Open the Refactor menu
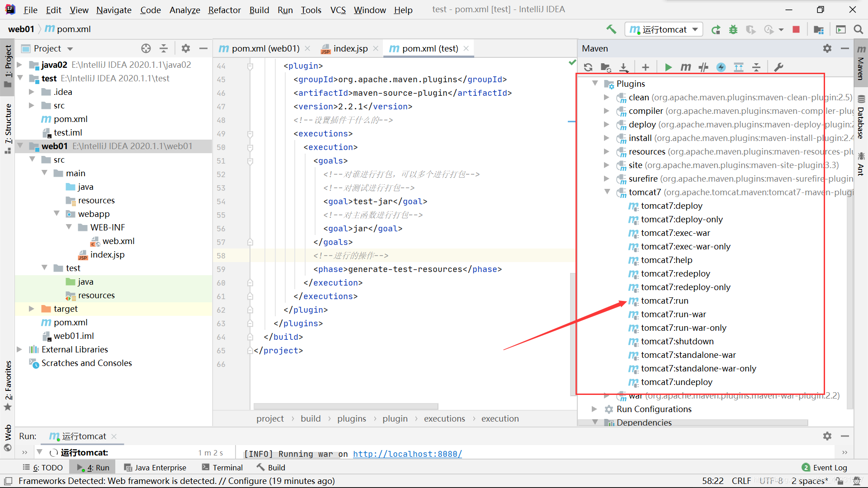 coord(224,9)
